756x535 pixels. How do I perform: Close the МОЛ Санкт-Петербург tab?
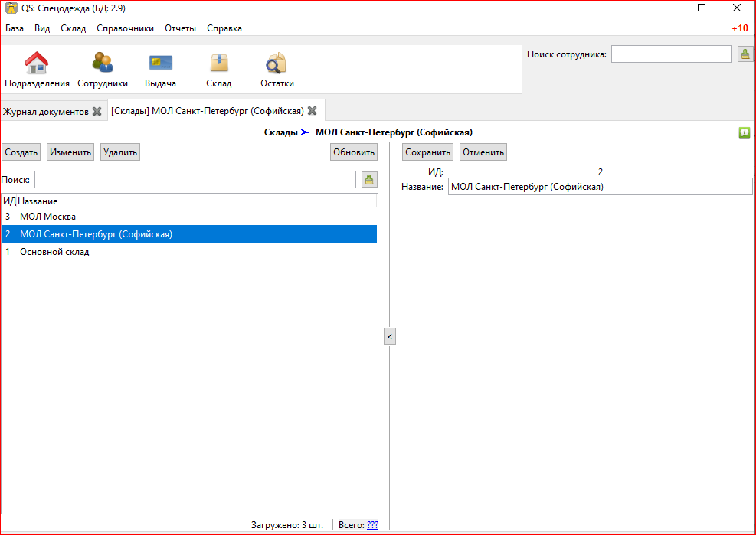tap(313, 111)
